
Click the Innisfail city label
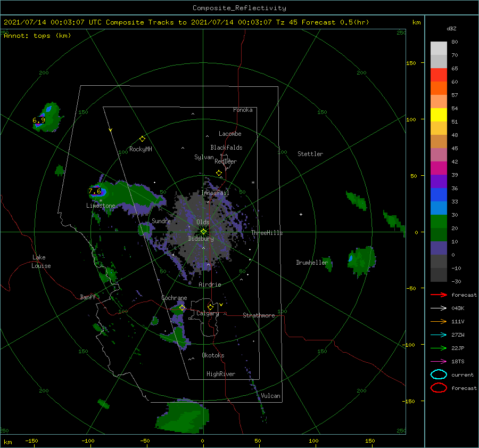215,193
